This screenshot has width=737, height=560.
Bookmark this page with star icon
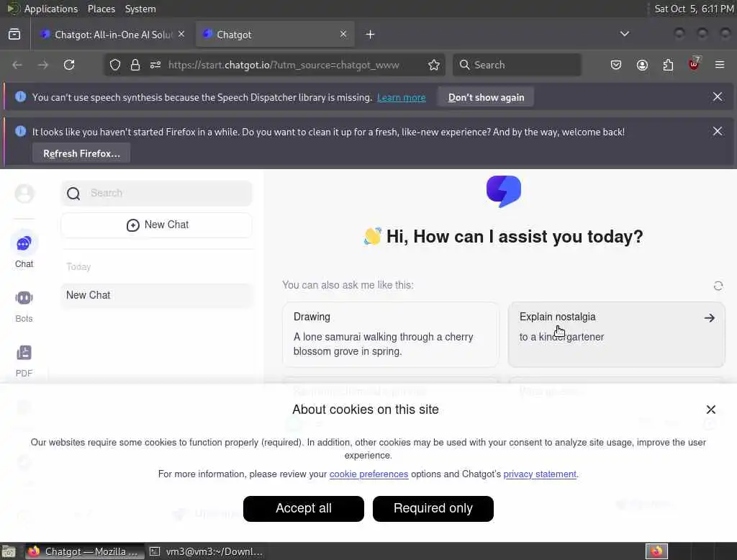(434, 65)
